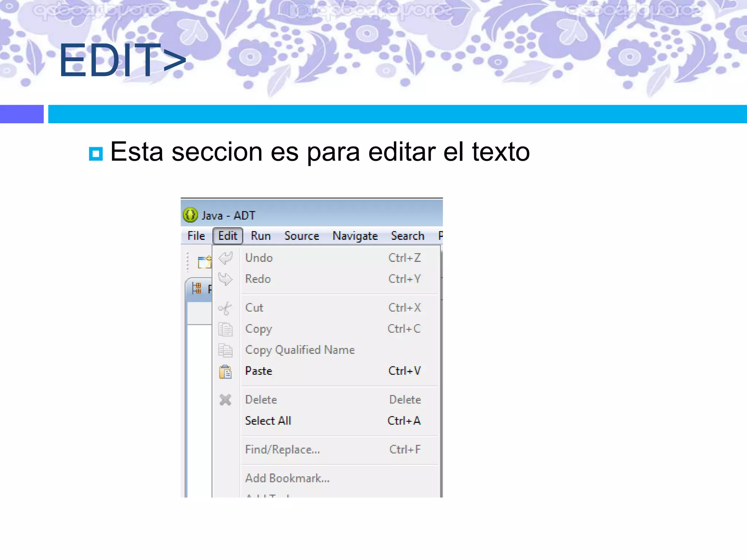747x560 pixels.
Task: Click the Copy pages icon
Action: (x=225, y=329)
